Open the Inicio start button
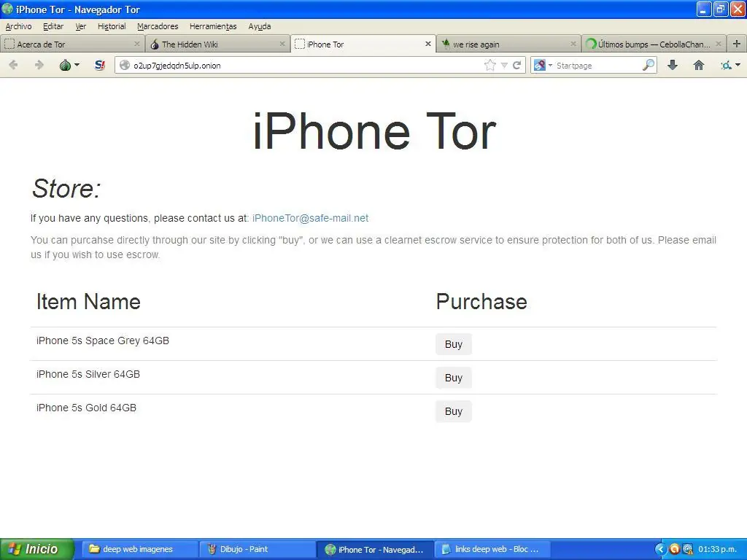Screen dimensions: 747x560 tap(37, 549)
